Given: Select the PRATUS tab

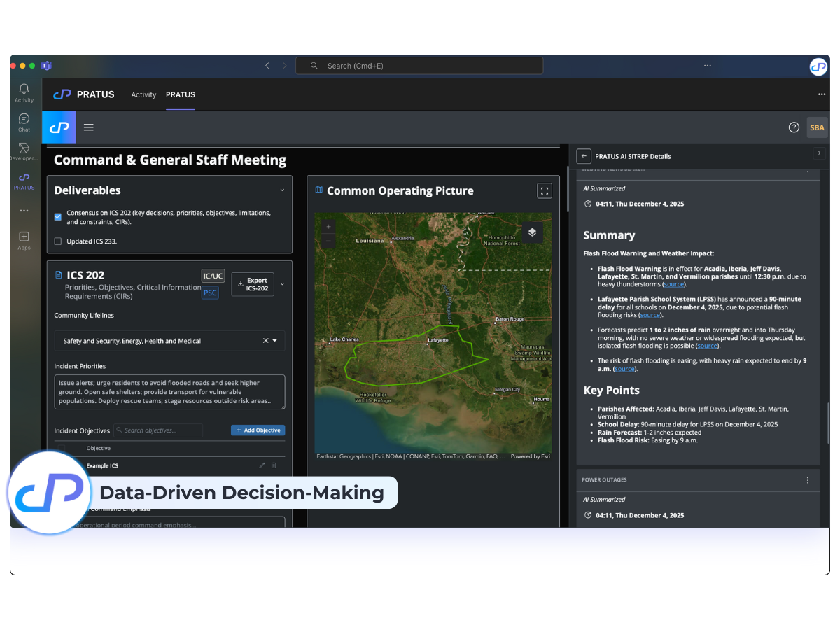Looking at the screenshot, I should tap(181, 94).
